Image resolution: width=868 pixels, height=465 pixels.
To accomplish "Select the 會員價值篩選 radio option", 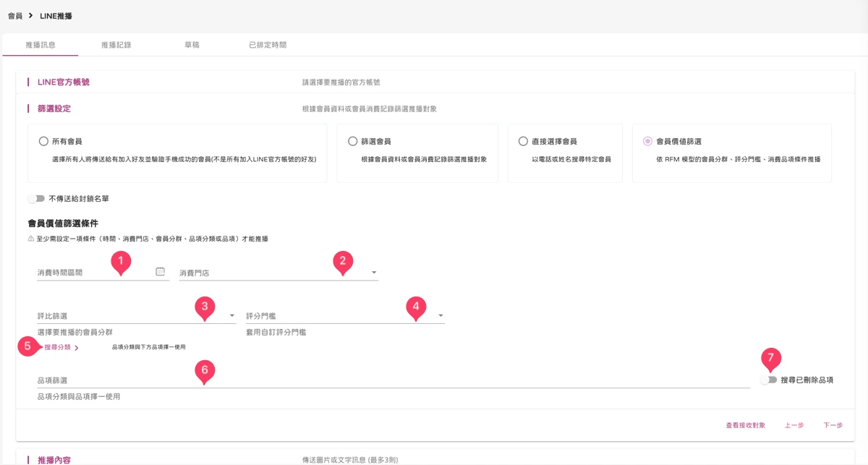I will pyautogui.click(x=647, y=142).
